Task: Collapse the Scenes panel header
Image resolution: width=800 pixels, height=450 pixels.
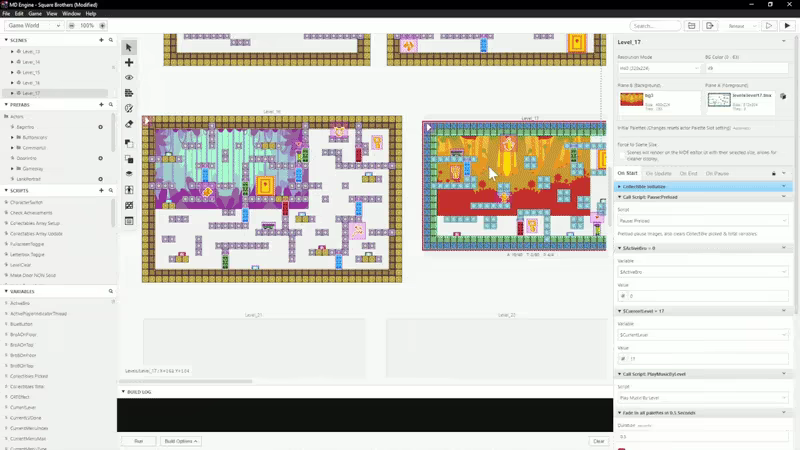Action: (x=6, y=40)
